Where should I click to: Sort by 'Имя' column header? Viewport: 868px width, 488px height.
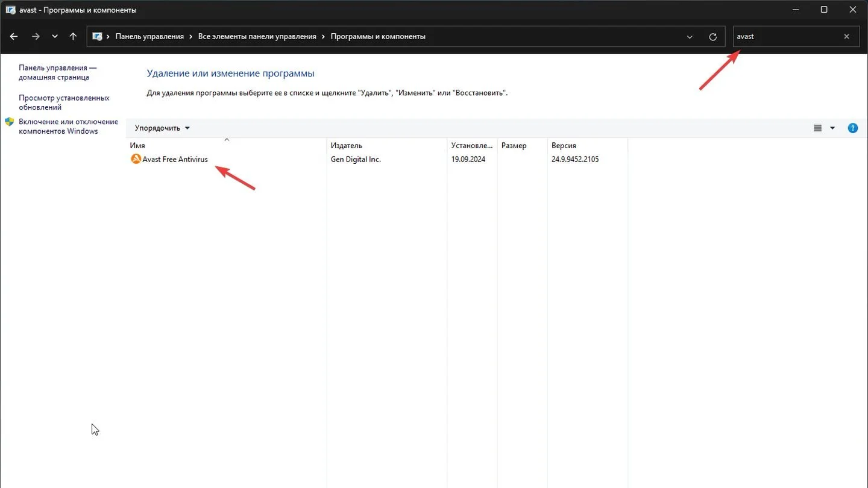226,145
